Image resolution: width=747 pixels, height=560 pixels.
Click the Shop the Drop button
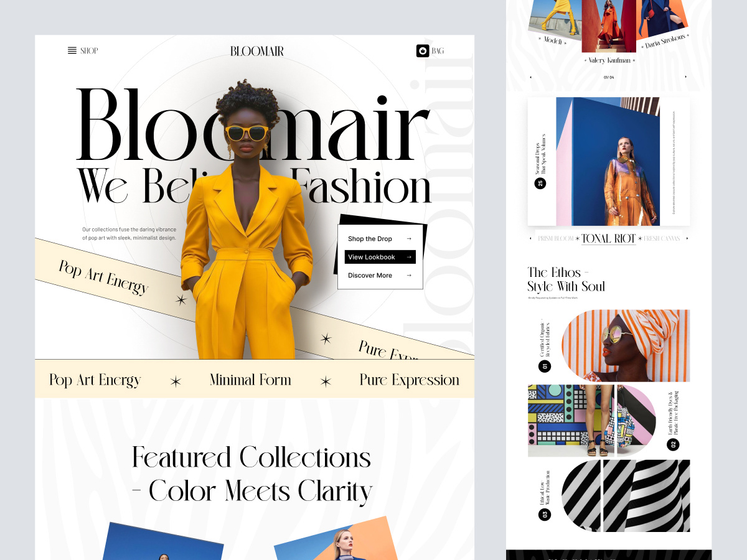click(380, 239)
